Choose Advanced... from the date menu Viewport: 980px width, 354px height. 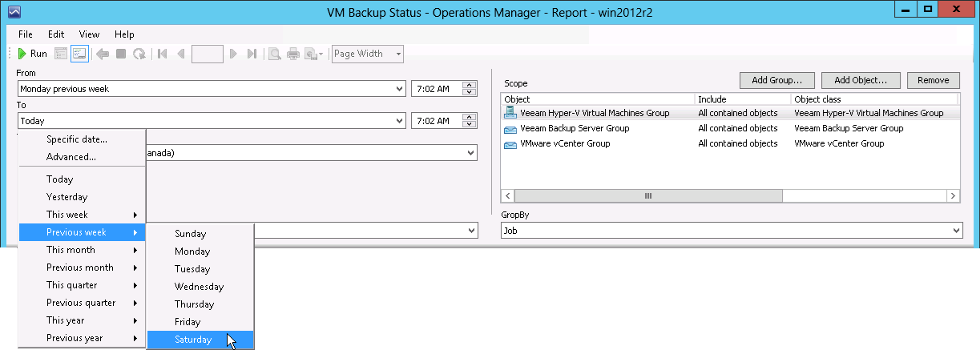pos(82,157)
